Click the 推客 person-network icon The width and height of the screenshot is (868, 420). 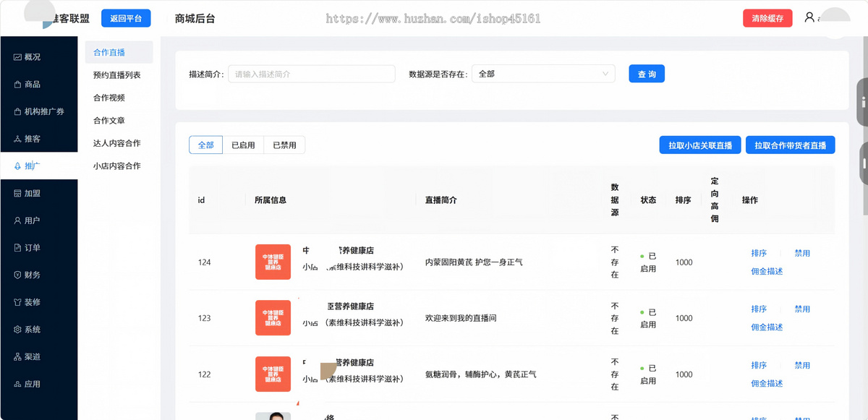tap(17, 139)
